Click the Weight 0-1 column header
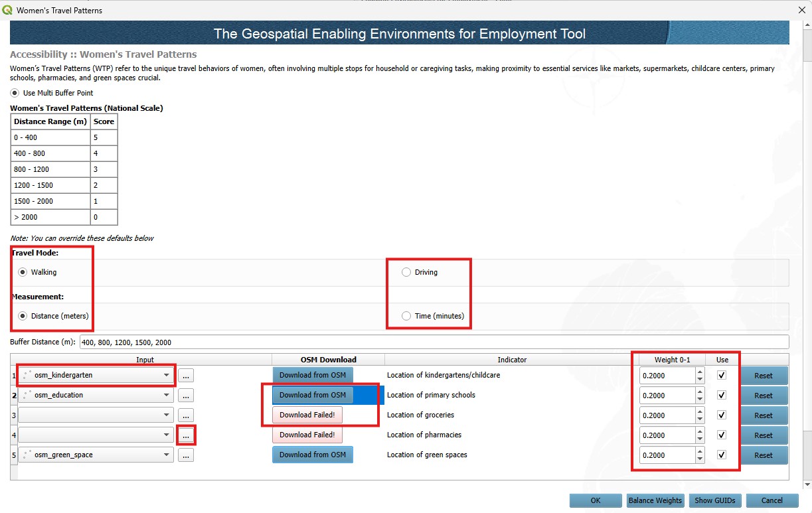Viewport: 812px width, 513px height. (673, 360)
